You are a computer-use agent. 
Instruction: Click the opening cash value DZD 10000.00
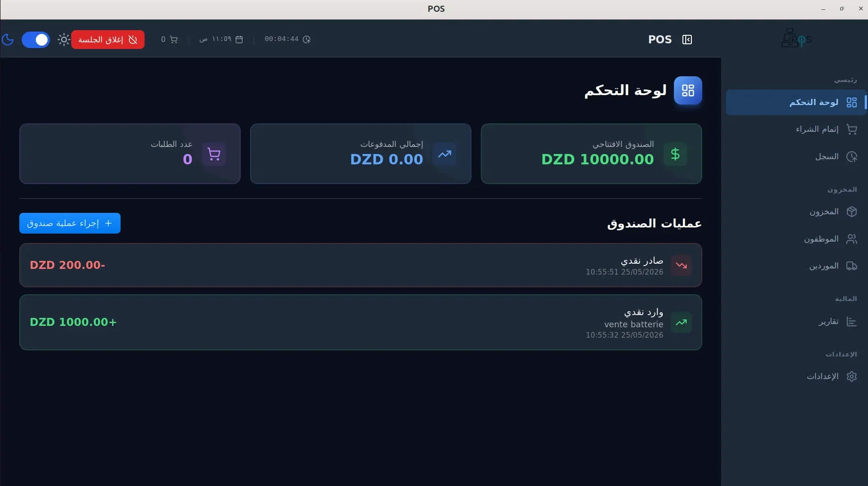point(598,159)
